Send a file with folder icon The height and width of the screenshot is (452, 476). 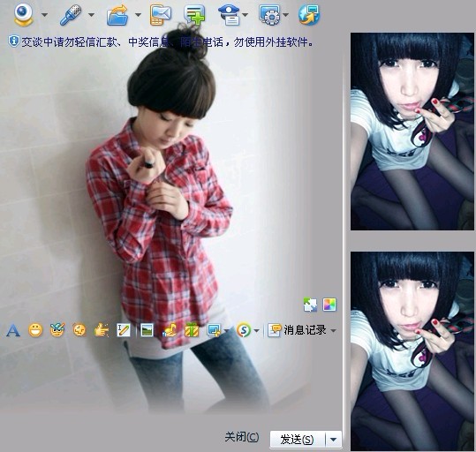point(117,15)
